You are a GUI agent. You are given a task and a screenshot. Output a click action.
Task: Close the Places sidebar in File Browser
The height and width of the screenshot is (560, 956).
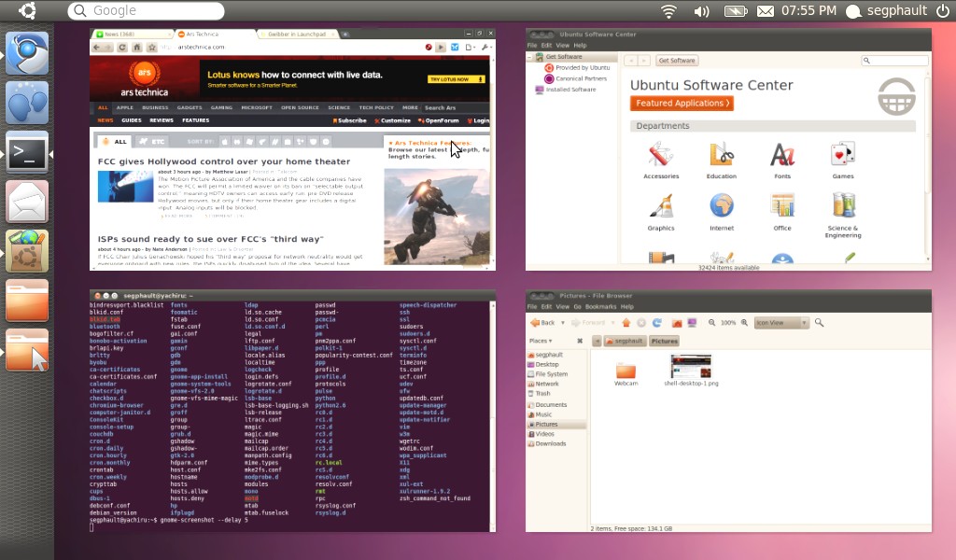(x=580, y=341)
